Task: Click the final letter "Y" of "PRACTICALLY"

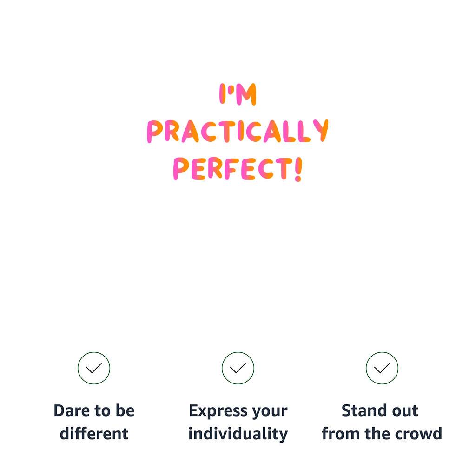Action: click(321, 131)
